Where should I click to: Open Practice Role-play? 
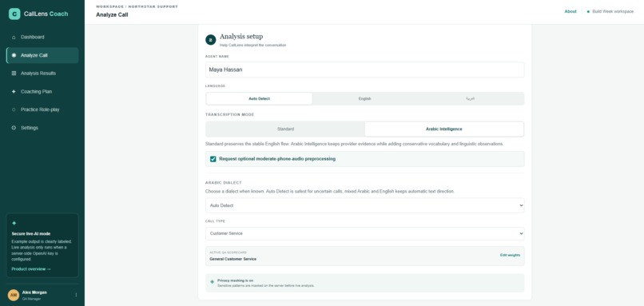tap(42, 109)
